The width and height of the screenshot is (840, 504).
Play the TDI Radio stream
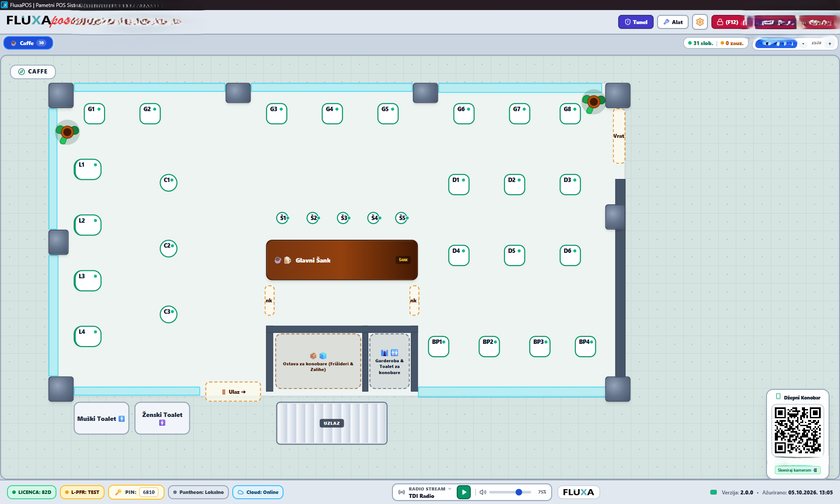464,492
